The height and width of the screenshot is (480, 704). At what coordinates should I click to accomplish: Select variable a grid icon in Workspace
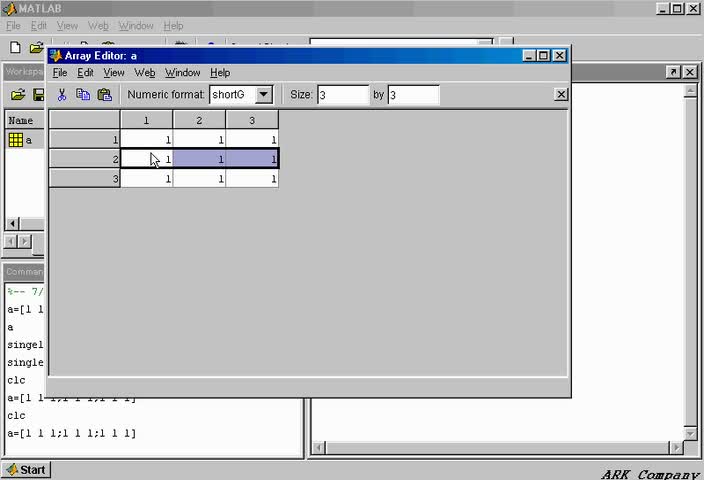(x=16, y=140)
